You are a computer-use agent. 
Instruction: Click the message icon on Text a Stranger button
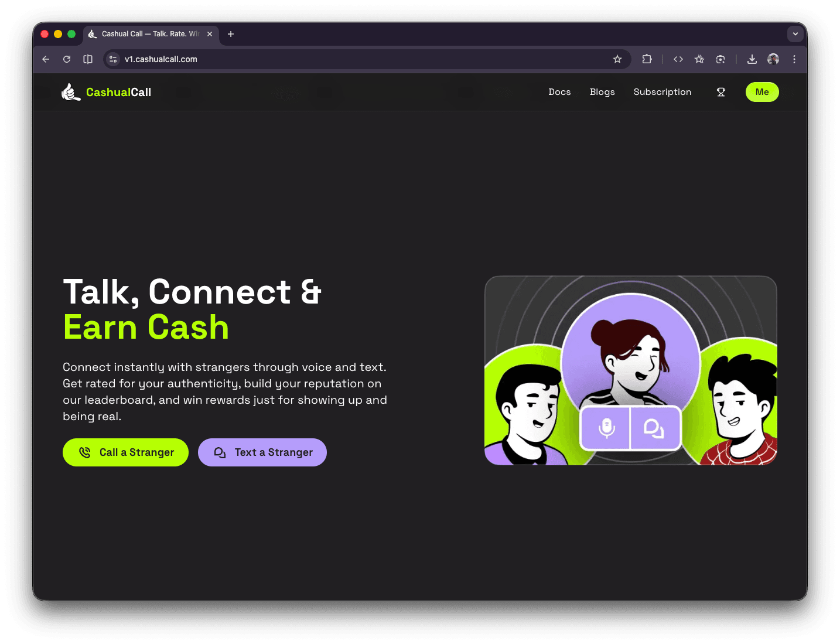[220, 452]
